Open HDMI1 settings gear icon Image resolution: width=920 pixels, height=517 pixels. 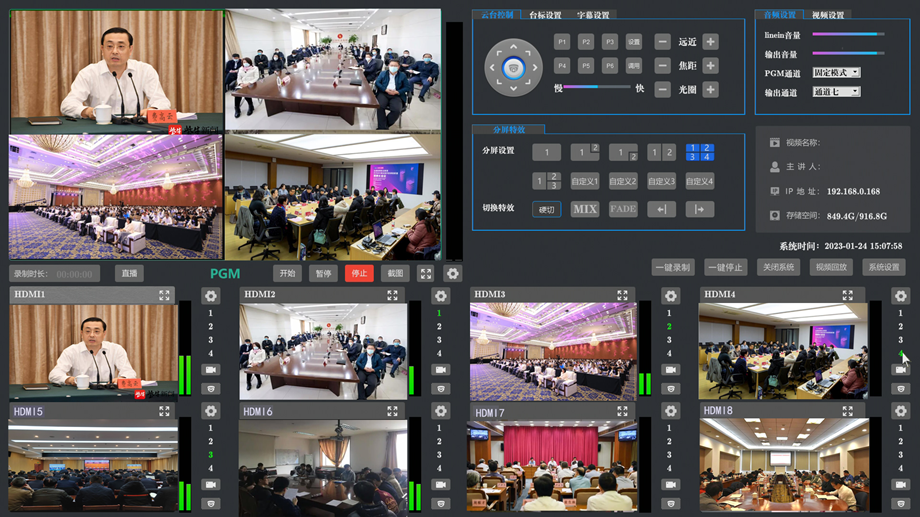click(x=210, y=296)
